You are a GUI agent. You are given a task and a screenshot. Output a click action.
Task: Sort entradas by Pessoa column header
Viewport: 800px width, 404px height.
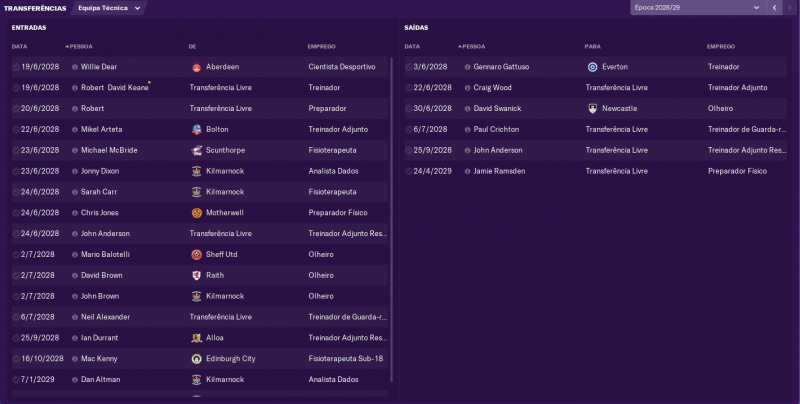point(79,46)
